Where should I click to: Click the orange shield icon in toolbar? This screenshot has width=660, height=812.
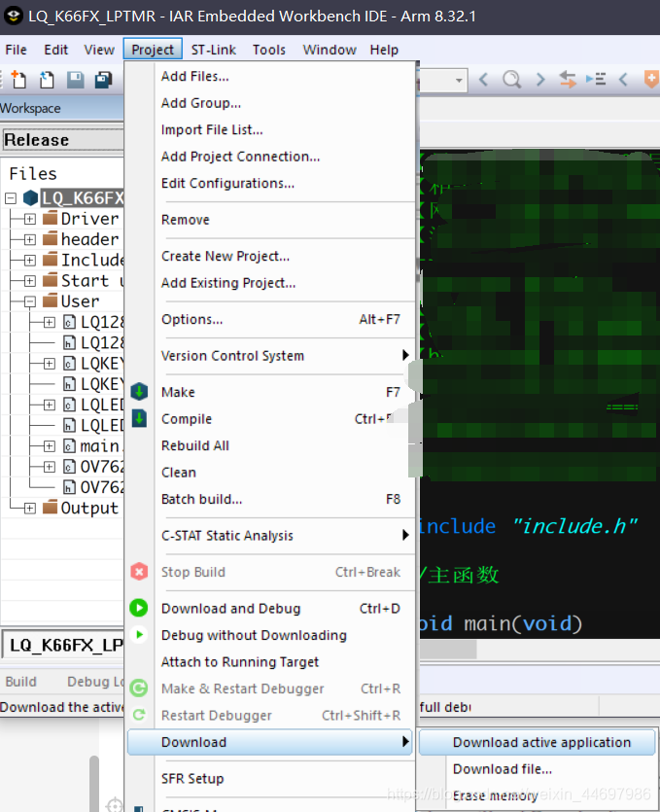(x=651, y=79)
